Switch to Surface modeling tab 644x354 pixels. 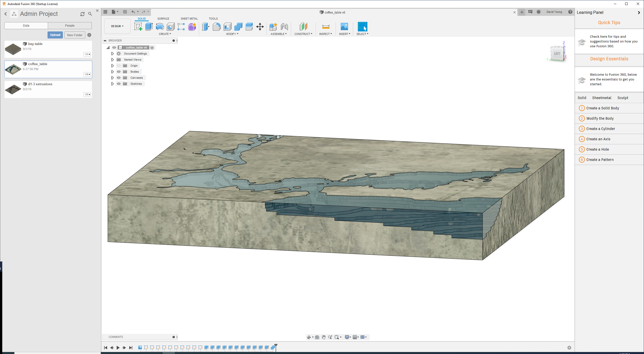163,18
